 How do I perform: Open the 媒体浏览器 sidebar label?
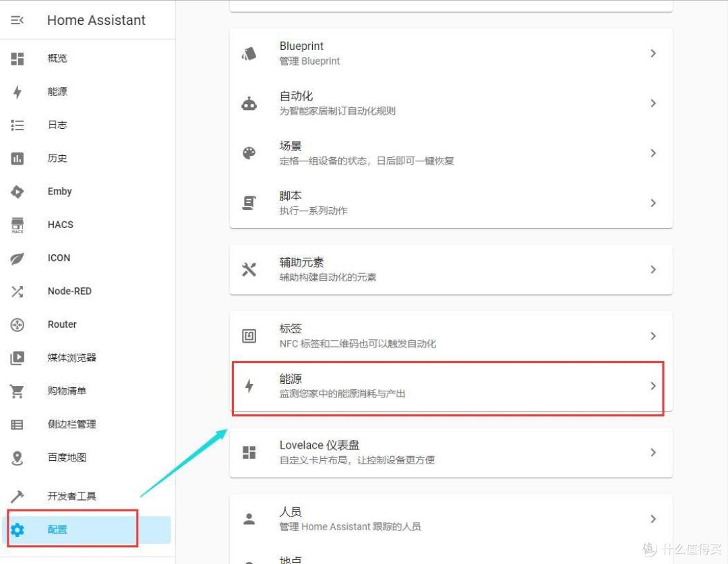pos(71,358)
